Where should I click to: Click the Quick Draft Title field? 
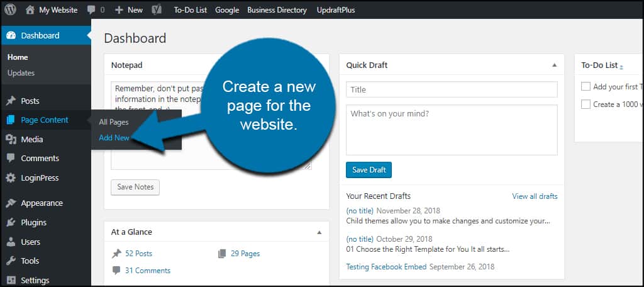(452, 89)
